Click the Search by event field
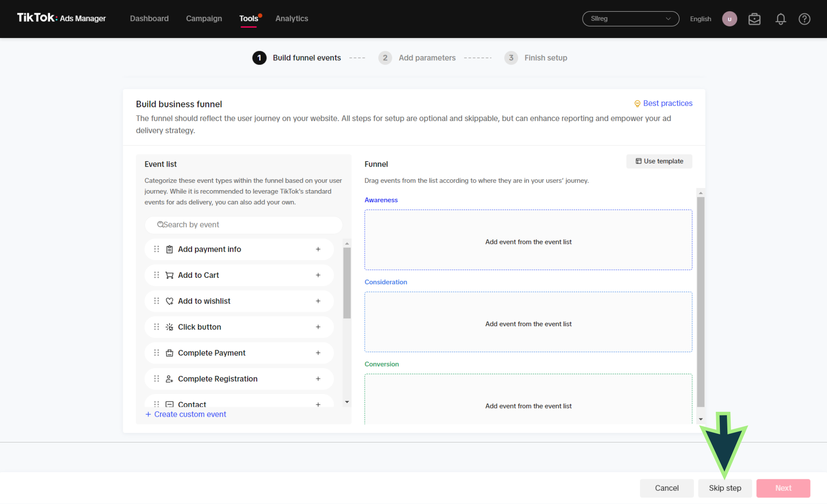Screen dimensions: 827x504 (244, 225)
